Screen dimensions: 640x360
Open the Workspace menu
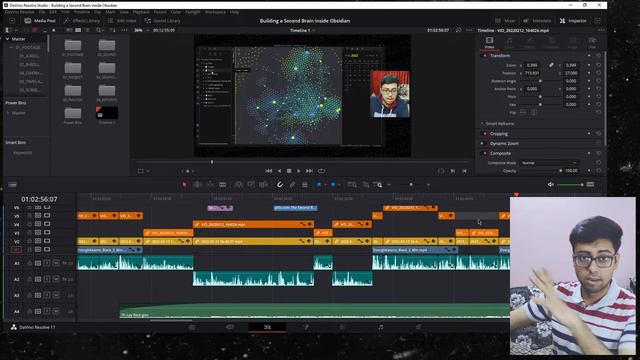click(215, 12)
